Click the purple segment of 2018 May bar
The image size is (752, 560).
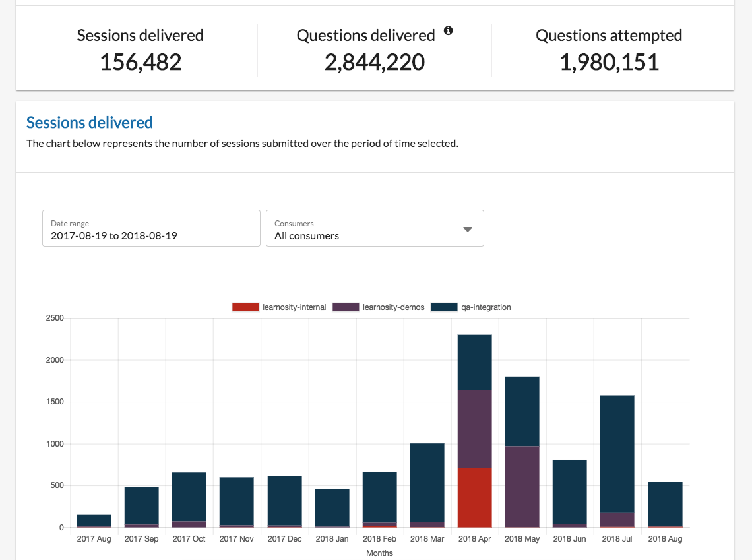coord(522,487)
